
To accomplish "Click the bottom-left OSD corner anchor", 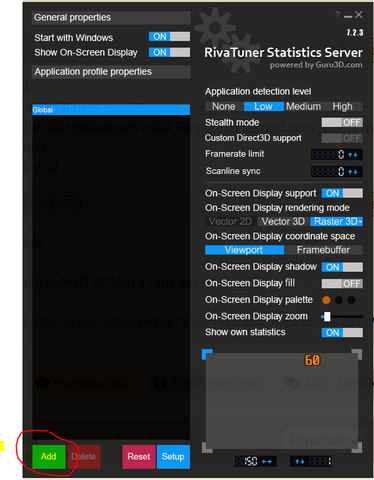I will pyautogui.click(x=207, y=448).
